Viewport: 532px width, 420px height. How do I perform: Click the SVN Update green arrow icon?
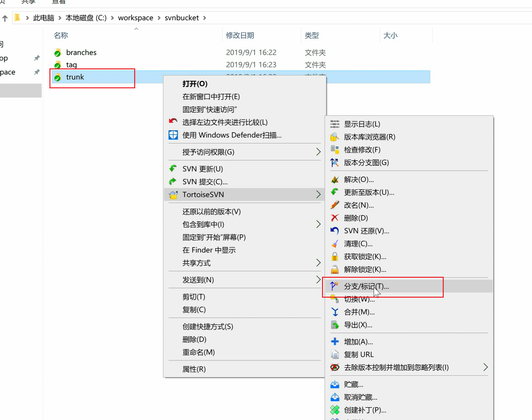pyautogui.click(x=173, y=169)
